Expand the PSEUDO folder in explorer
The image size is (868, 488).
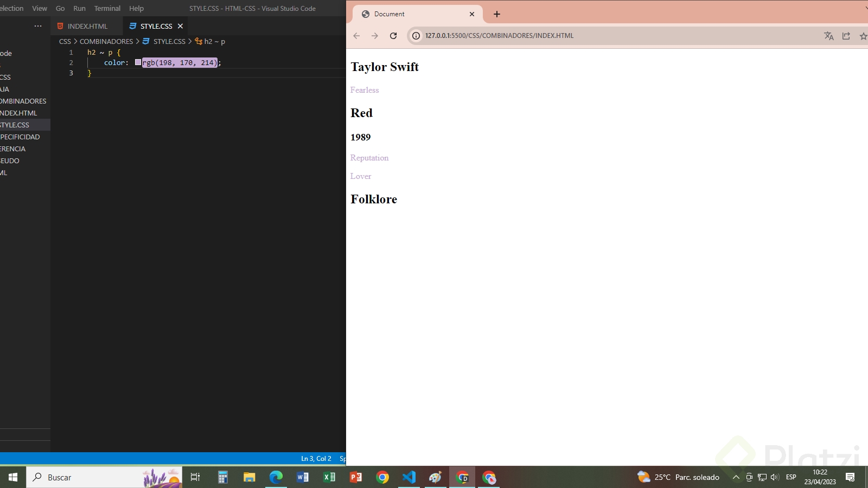coord(25,160)
